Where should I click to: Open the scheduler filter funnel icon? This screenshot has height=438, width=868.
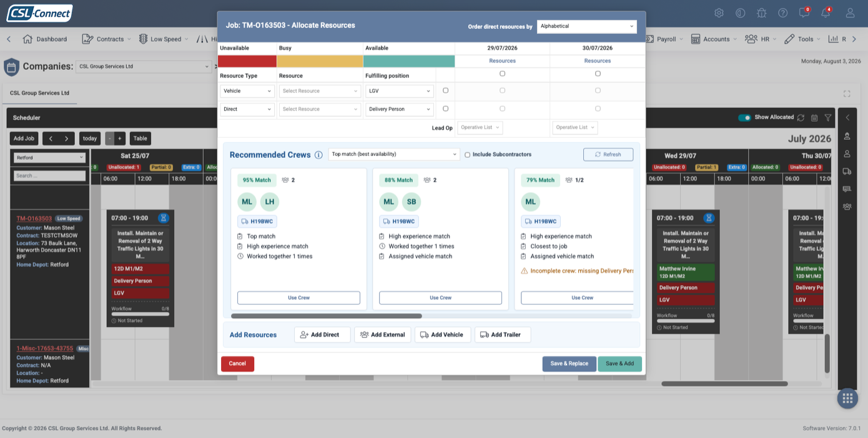coord(828,117)
